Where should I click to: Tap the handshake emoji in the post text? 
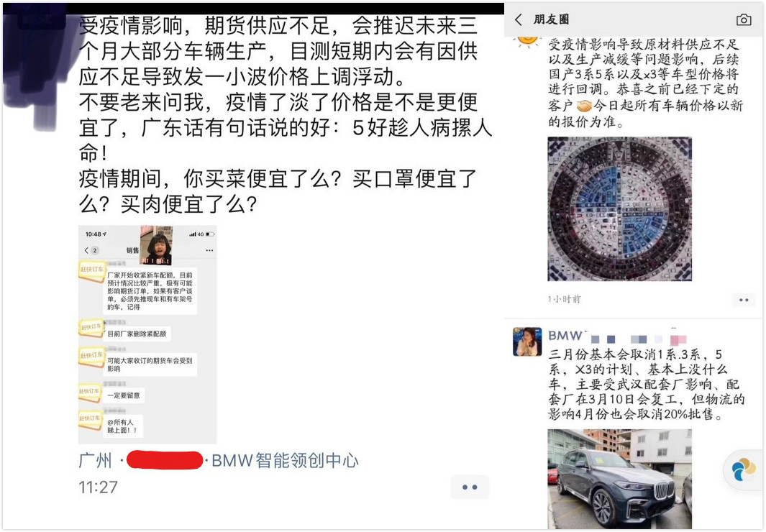584,106
